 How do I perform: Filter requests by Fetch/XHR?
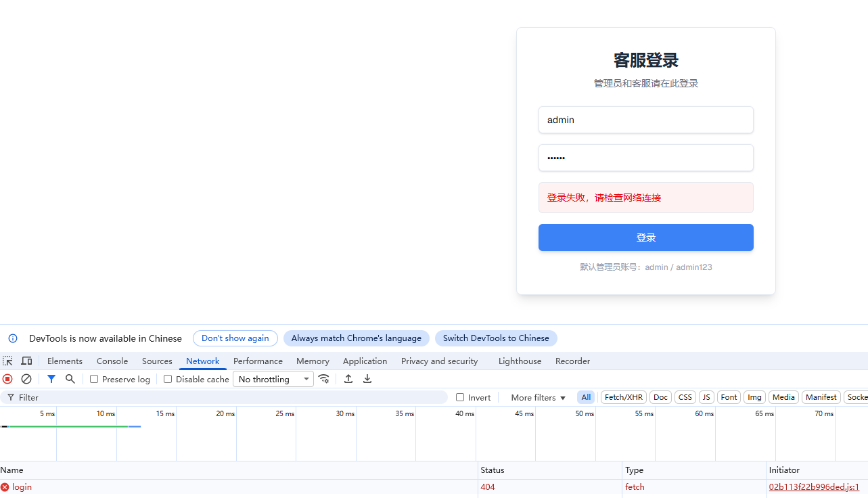tap(624, 397)
